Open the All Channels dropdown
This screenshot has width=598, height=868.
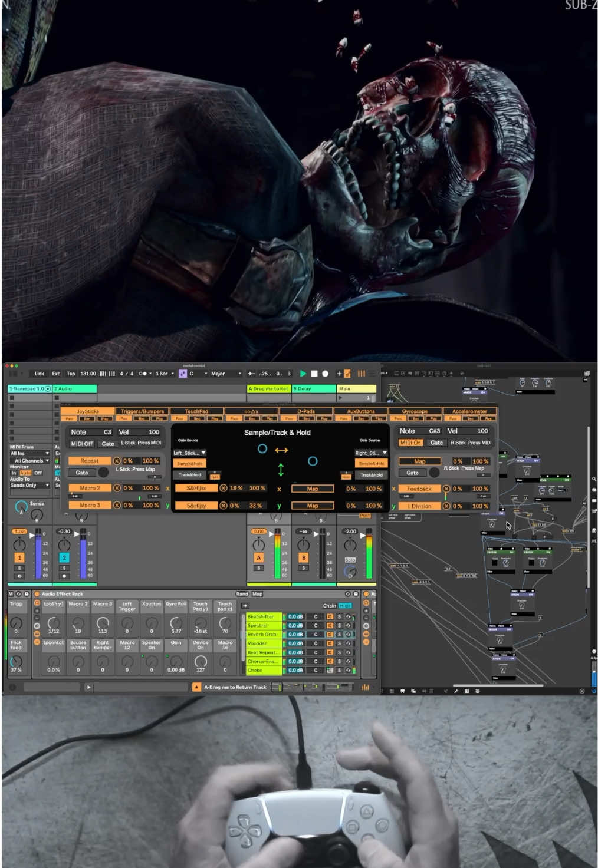tap(29, 461)
